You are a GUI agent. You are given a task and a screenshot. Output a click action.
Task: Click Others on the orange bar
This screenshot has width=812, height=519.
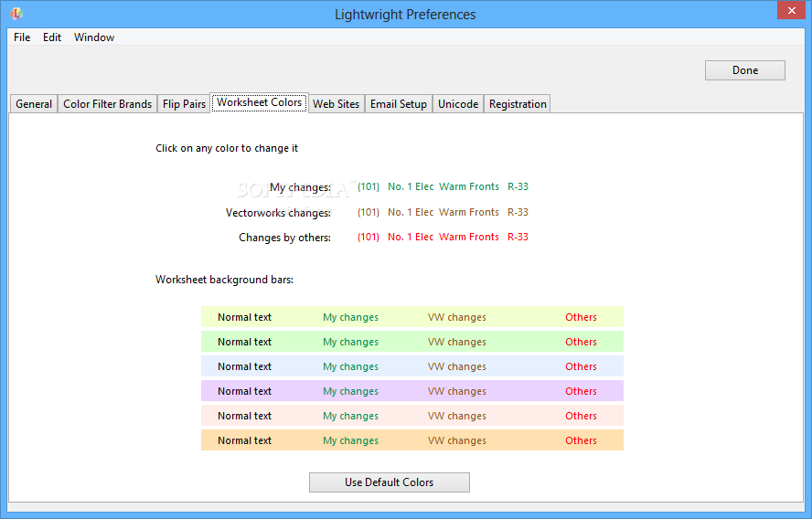pyautogui.click(x=581, y=440)
